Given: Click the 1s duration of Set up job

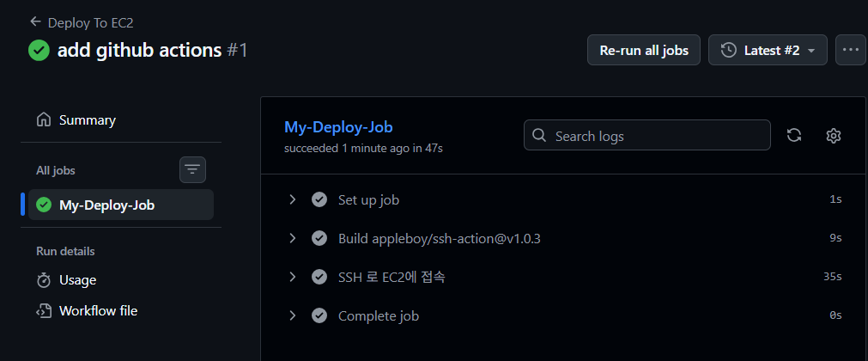Looking at the screenshot, I should [x=835, y=199].
